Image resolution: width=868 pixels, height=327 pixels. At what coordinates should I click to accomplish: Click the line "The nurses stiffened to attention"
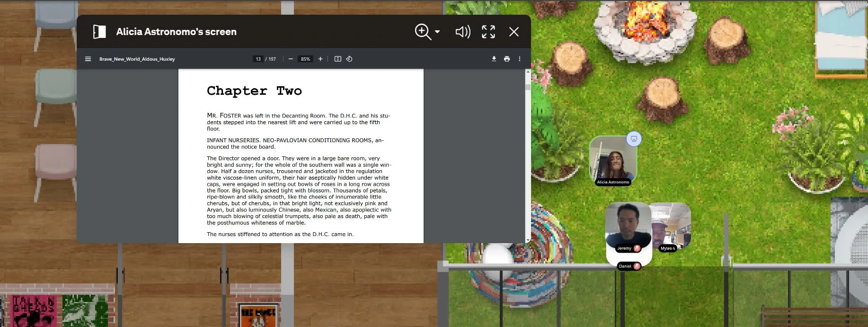pos(280,234)
